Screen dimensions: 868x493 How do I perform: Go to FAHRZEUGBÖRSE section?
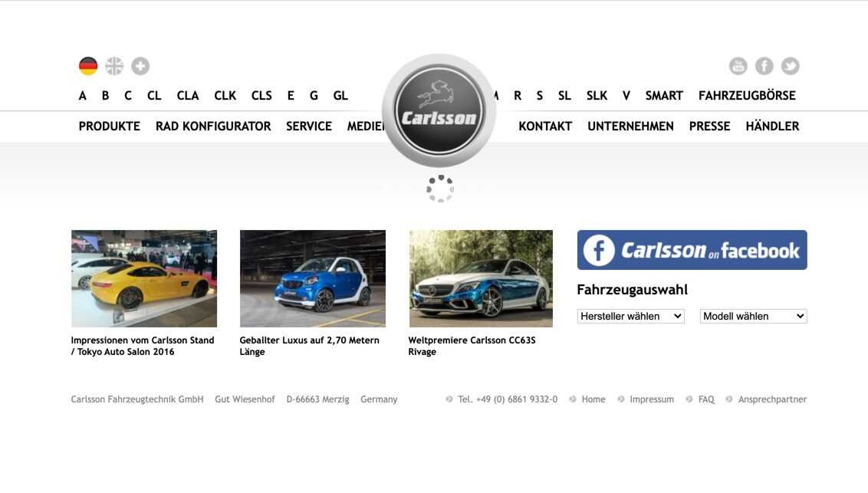pos(747,96)
